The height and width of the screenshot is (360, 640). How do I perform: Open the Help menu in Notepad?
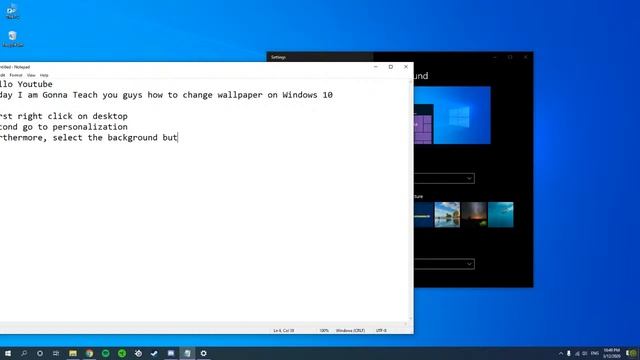[44, 75]
